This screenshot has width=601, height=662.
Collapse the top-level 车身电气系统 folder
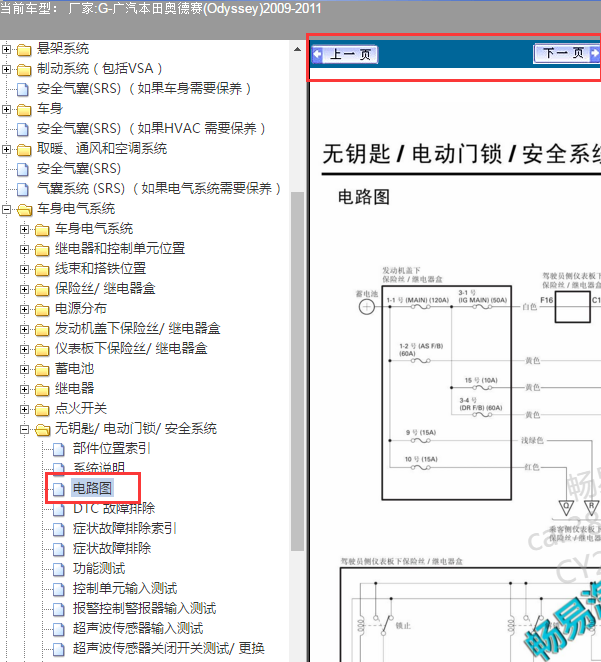pyautogui.click(x=6, y=209)
